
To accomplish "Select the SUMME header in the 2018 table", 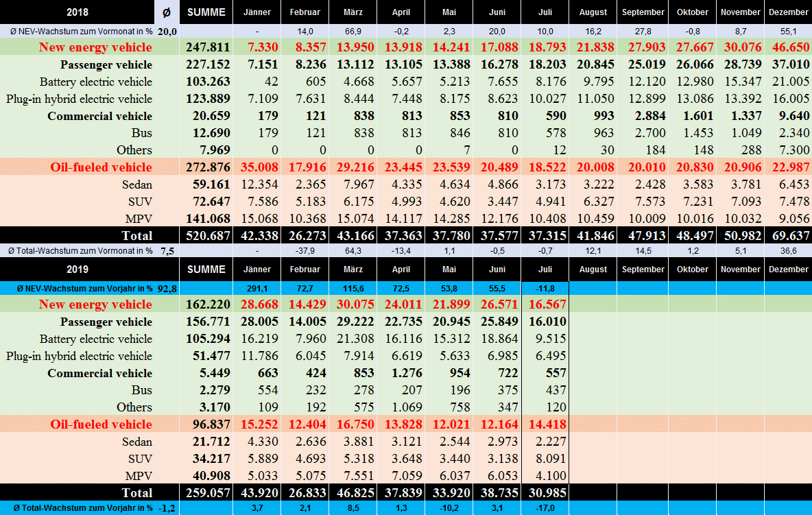I will [206, 12].
